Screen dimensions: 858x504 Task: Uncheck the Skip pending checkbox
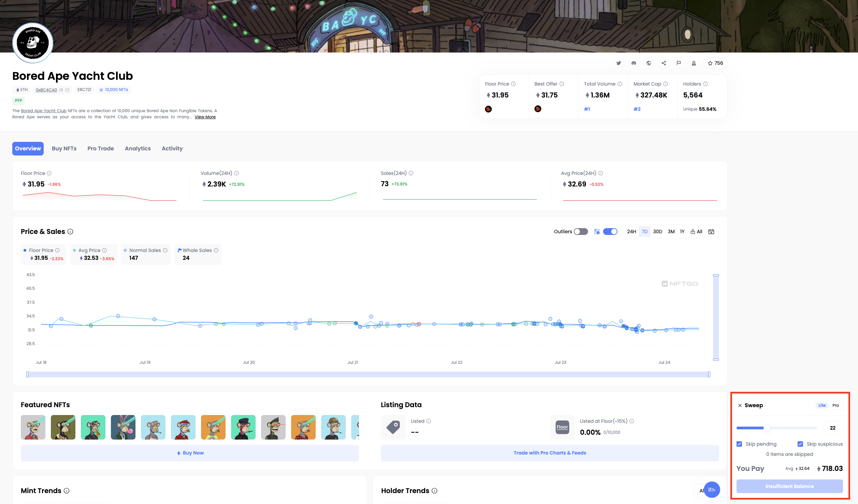click(739, 444)
